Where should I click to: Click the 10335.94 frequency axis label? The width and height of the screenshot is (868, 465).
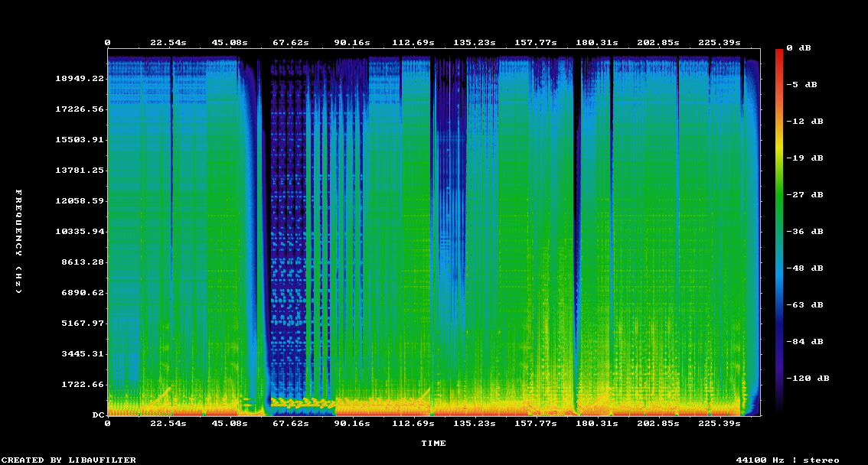80,231
